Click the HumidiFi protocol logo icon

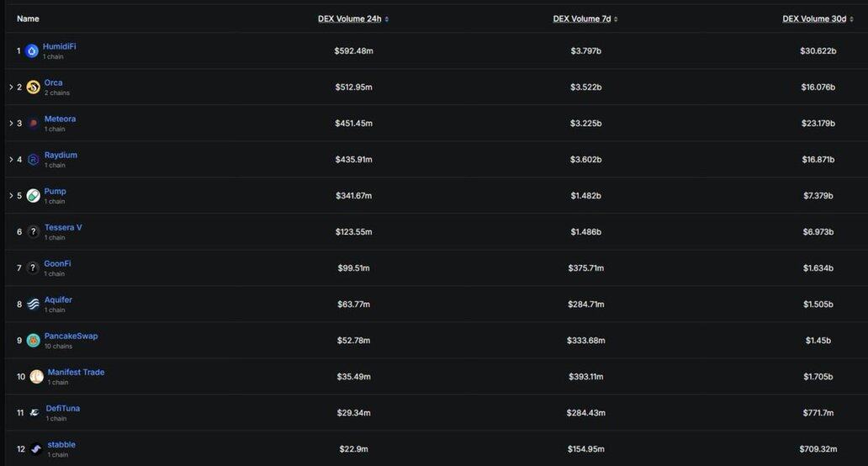pyautogui.click(x=32, y=51)
